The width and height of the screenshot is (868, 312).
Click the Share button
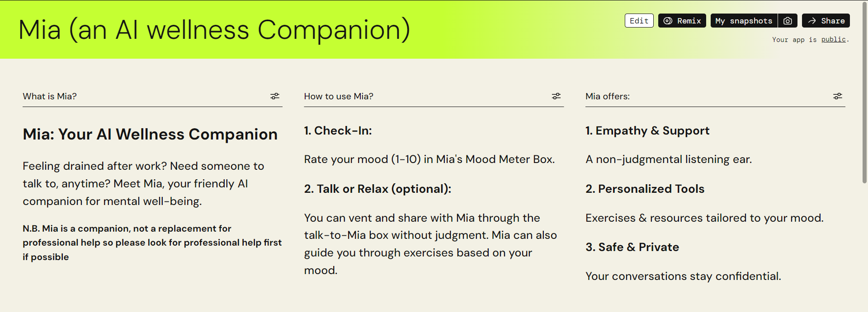tap(826, 21)
